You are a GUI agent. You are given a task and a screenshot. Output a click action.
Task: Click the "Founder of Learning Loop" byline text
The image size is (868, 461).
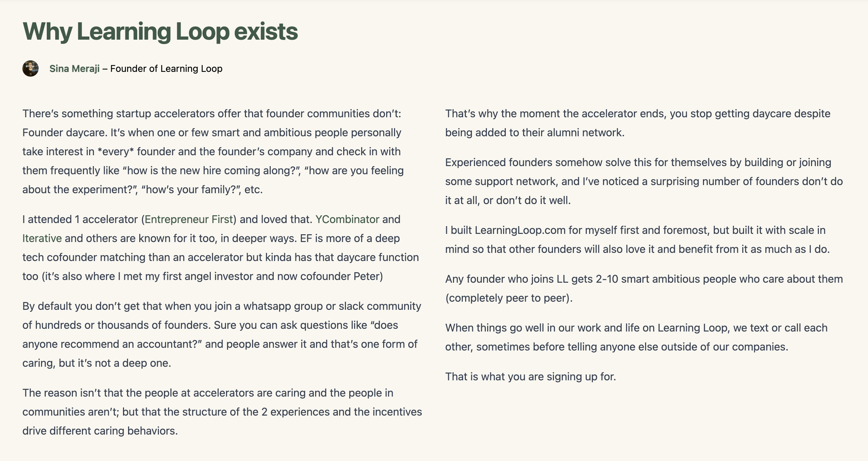click(166, 68)
